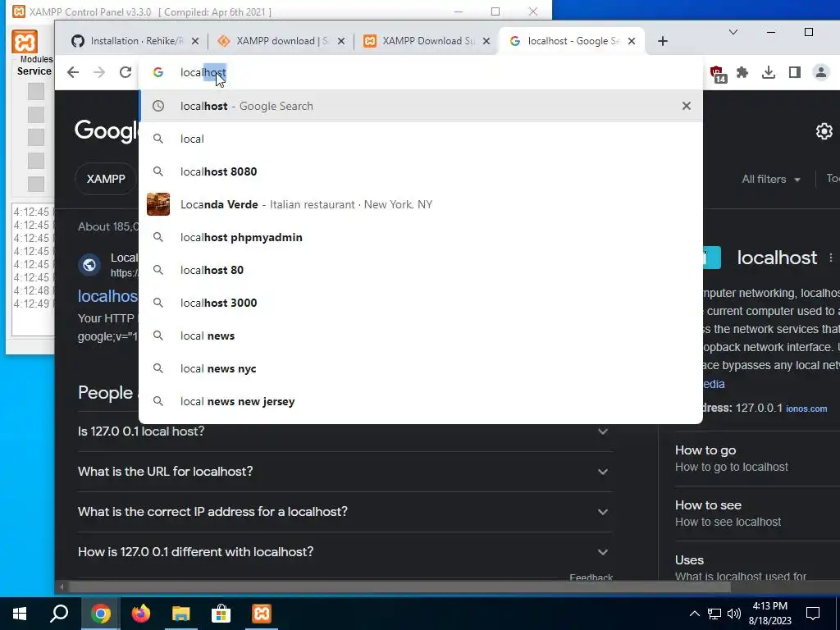Viewport: 840px width, 630px height.
Task: Select the Locanda Verde restaurant suggestion
Action: point(421,204)
